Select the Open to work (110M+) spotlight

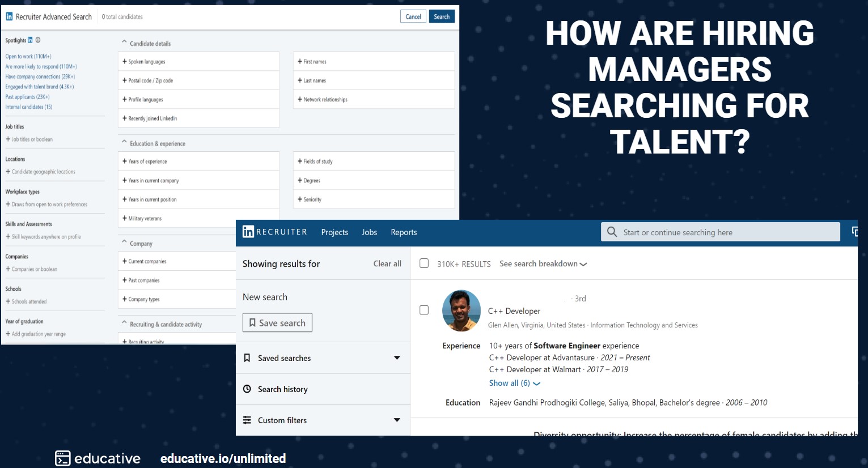28,56
